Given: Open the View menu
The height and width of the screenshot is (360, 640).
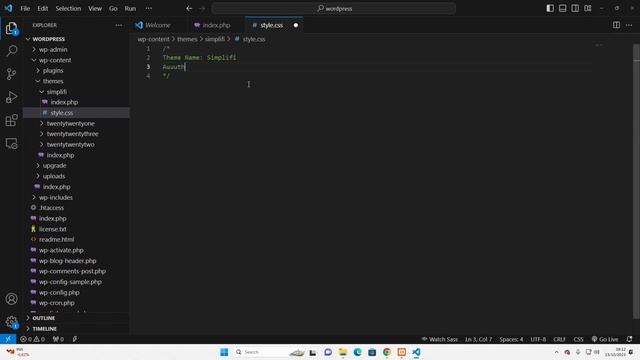Looking at the screenshot, I should (95, 8).
